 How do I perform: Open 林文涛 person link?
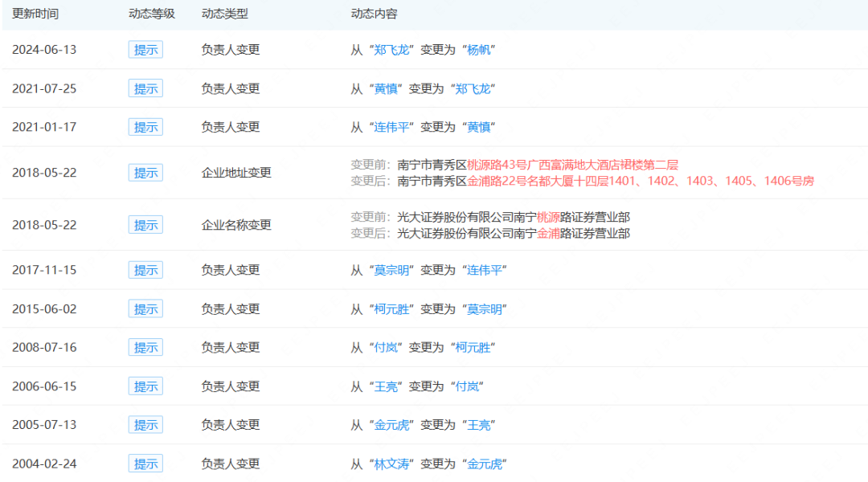(x=391, y=464)
